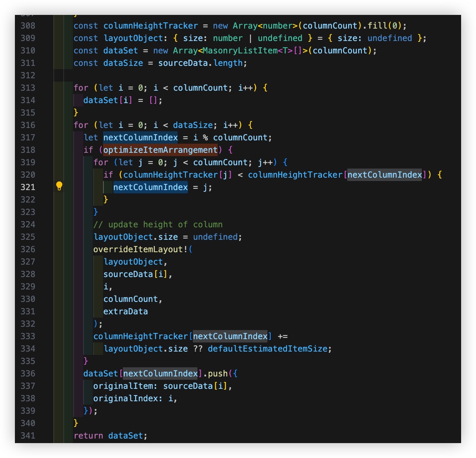This screenshot has width=476, height=458.
Task: Click columnHeightTracker declaration on line 308
Action: click(x=150, y=26)
